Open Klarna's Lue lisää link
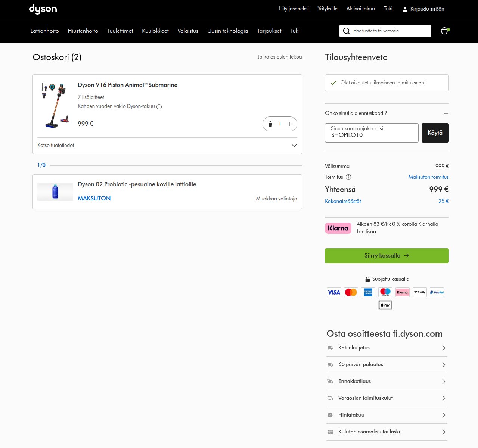478x448 pixels. 366,231
